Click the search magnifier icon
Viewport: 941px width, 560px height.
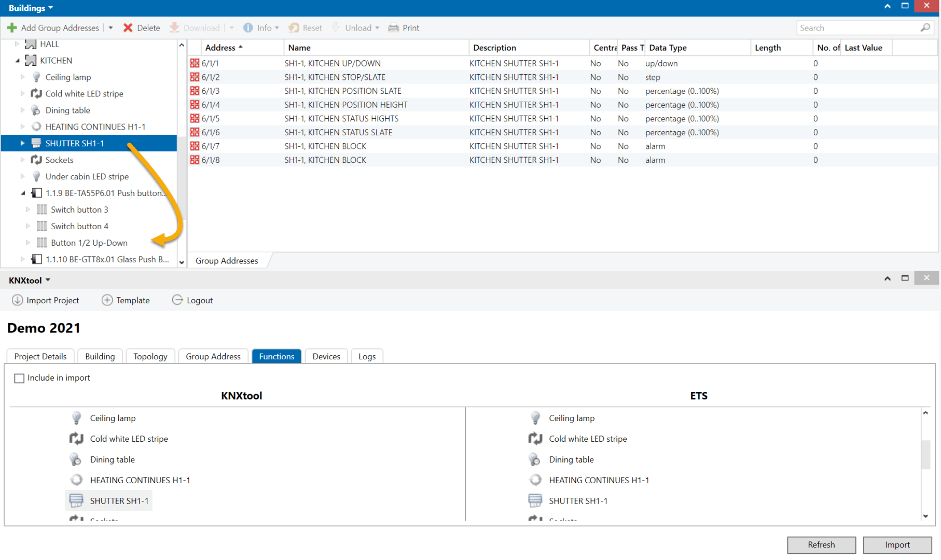[x=925, y=28]
